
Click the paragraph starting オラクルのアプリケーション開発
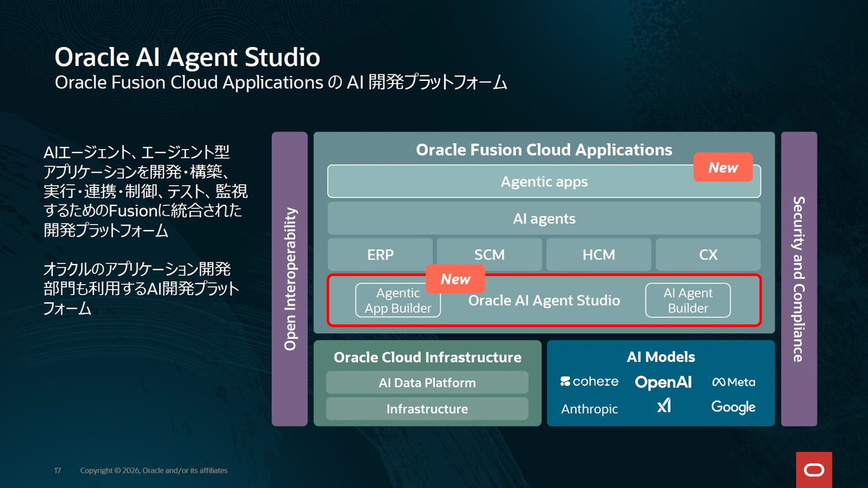click(x=141, y=289)
